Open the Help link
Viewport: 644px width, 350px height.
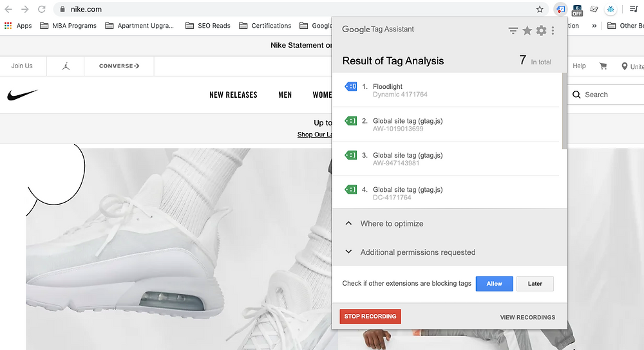click(x=579, y=66)
